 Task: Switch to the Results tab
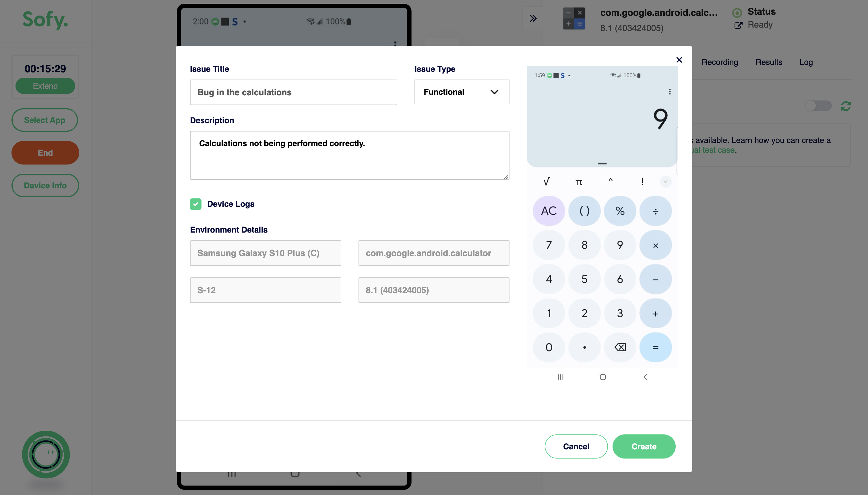pos(769,62)
